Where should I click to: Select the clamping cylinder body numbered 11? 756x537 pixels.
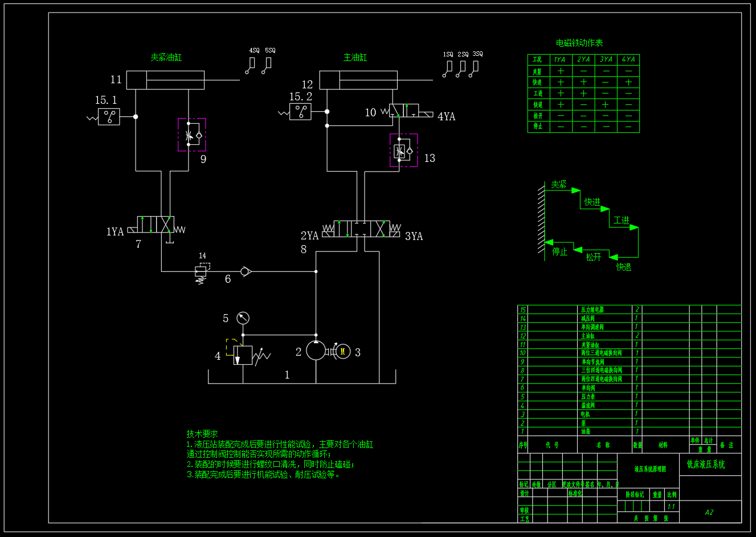pos(165,80)
